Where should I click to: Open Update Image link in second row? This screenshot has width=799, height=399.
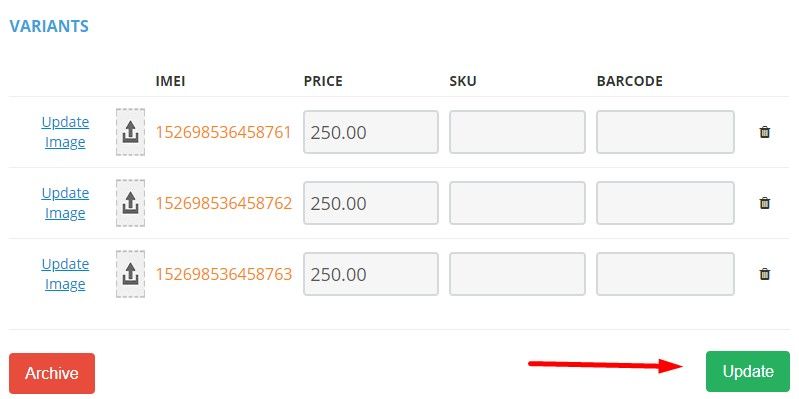[x=65, y=203]
